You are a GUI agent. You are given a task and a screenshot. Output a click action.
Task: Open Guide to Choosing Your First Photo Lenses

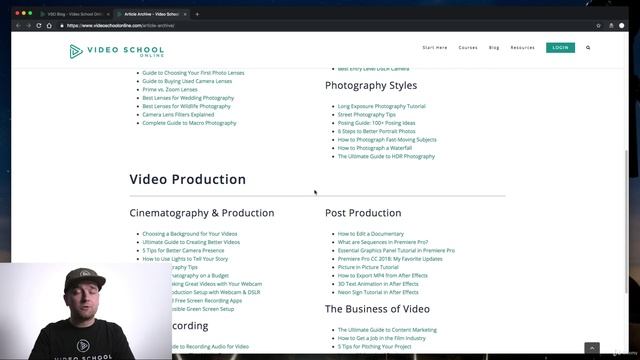tap(193, 73)
